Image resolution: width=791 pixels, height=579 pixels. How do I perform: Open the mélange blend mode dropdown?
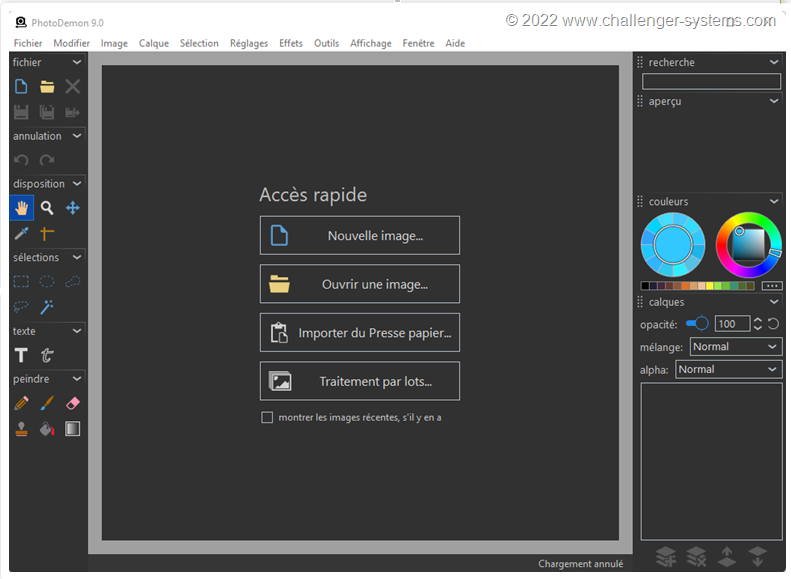tap(736, 346)
